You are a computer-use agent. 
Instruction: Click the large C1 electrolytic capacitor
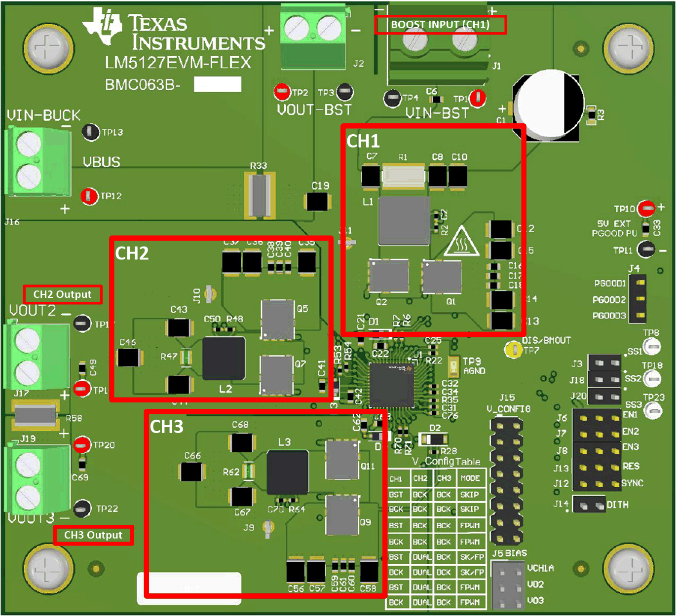tap(549, 106)
